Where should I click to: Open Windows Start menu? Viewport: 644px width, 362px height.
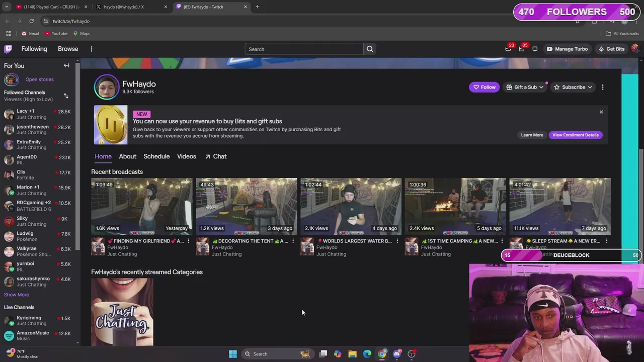click(232, 354)
